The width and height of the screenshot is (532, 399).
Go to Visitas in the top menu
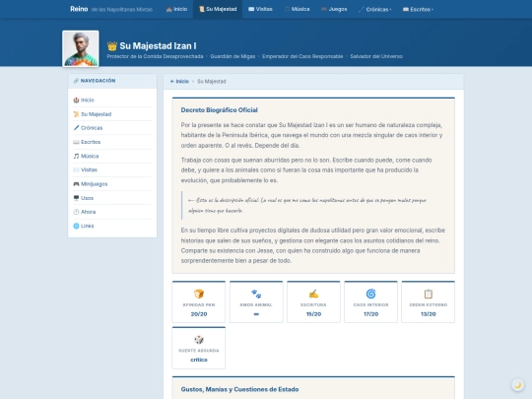pos(260,9)
